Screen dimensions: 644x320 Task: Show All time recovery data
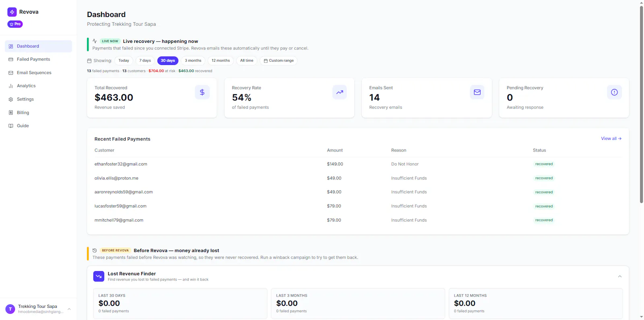click(x=247, y=61)
